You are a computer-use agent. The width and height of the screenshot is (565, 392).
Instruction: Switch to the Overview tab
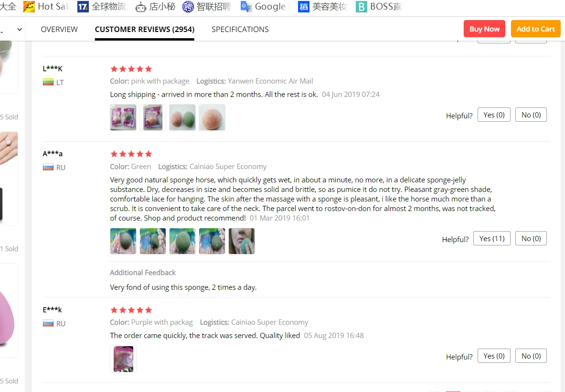tap(59, 29)
